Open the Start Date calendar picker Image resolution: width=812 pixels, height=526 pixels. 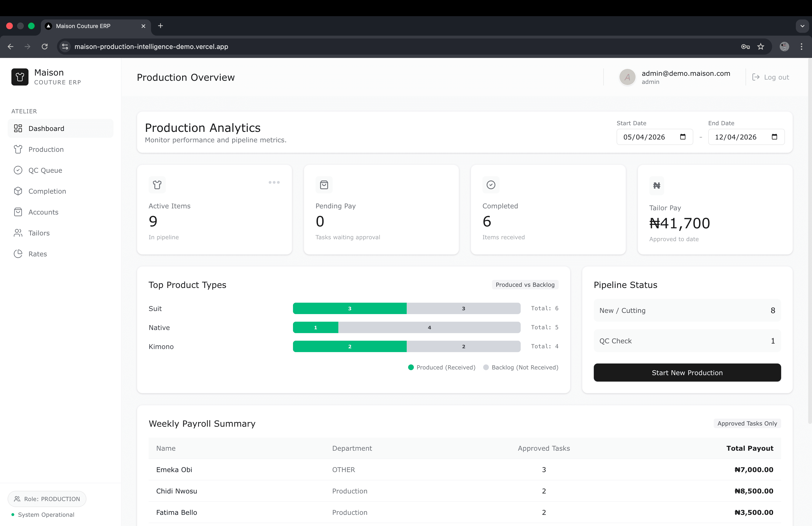pos(683,137)
